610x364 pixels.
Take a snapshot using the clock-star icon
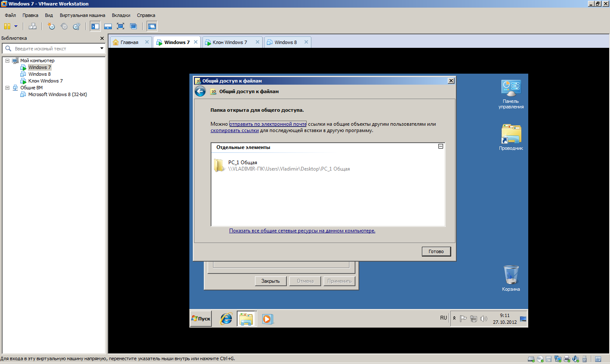click(51, 26)
